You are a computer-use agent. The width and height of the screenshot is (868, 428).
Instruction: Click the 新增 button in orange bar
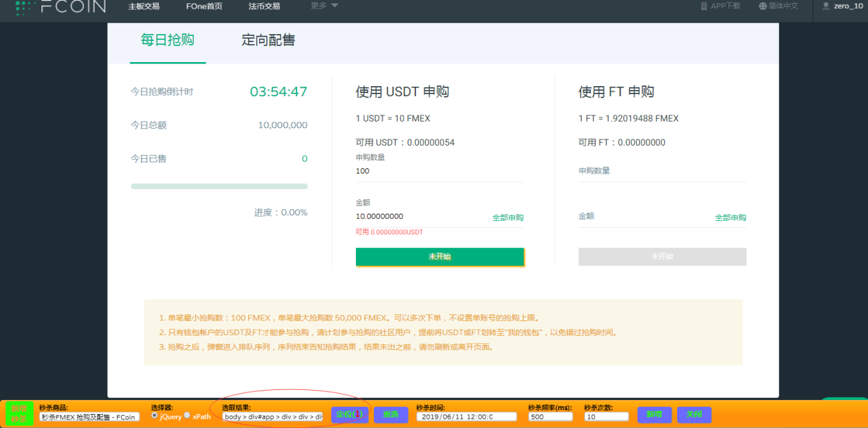tap(655, 415)
